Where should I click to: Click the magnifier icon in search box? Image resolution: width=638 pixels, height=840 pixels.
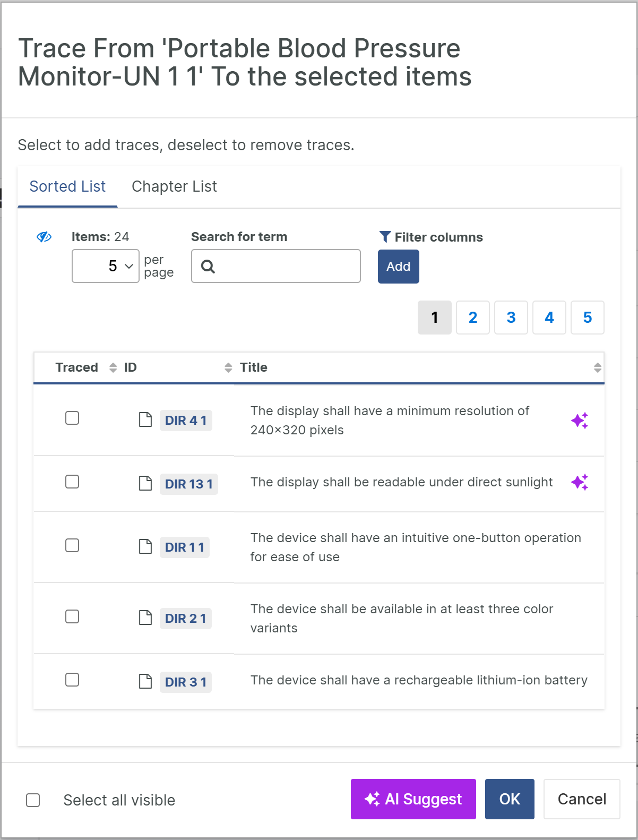click(x=208, y=267)
